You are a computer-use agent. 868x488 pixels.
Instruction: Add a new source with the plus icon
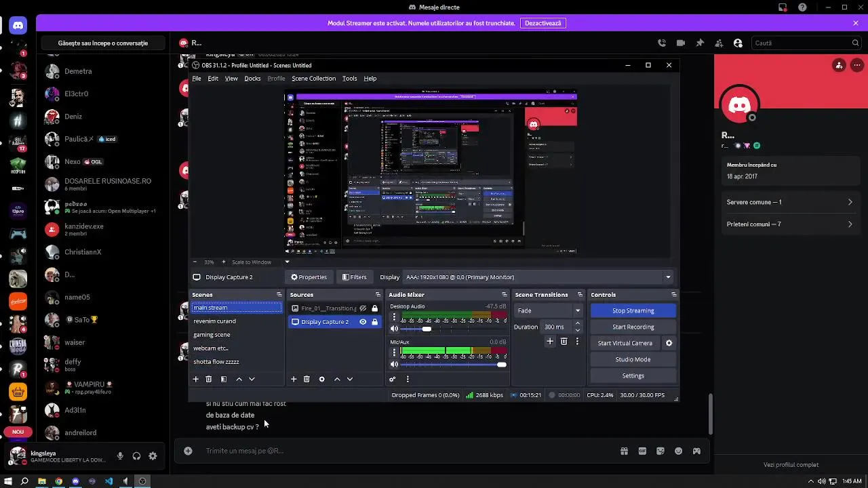tap(294, 380)
